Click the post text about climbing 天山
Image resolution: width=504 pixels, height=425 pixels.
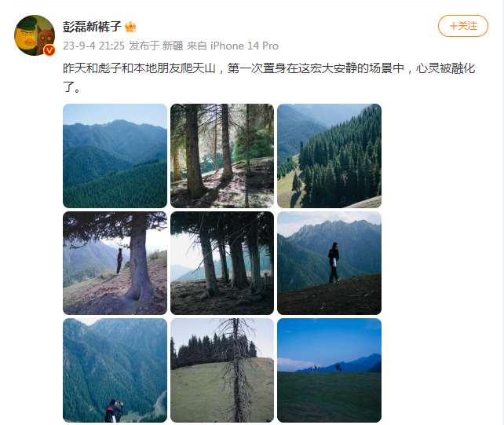(x=268, y=68)
